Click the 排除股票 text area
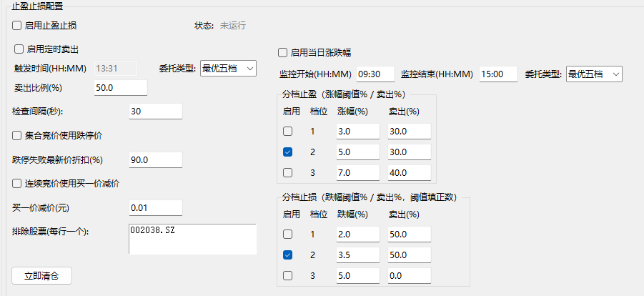Viewport: 644px width, 296px height. click(192, 239)
